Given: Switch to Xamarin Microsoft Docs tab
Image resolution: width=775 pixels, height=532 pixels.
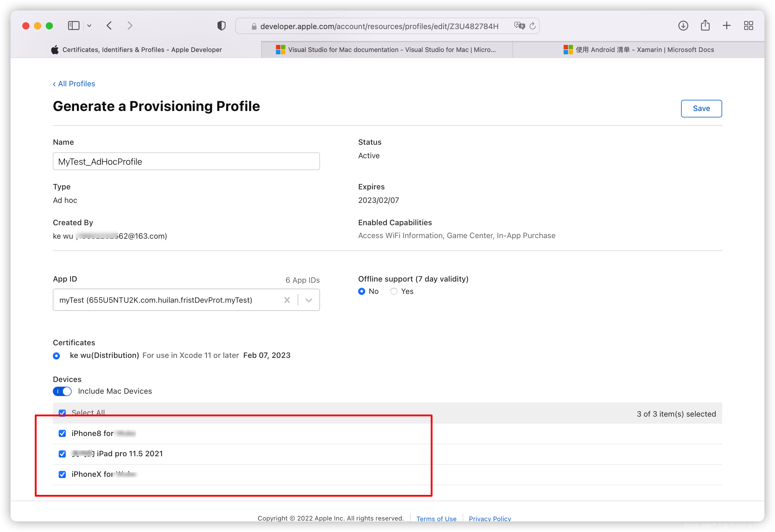Looking at the screenshot, I should pyautogui.click(x=638, y=50).
